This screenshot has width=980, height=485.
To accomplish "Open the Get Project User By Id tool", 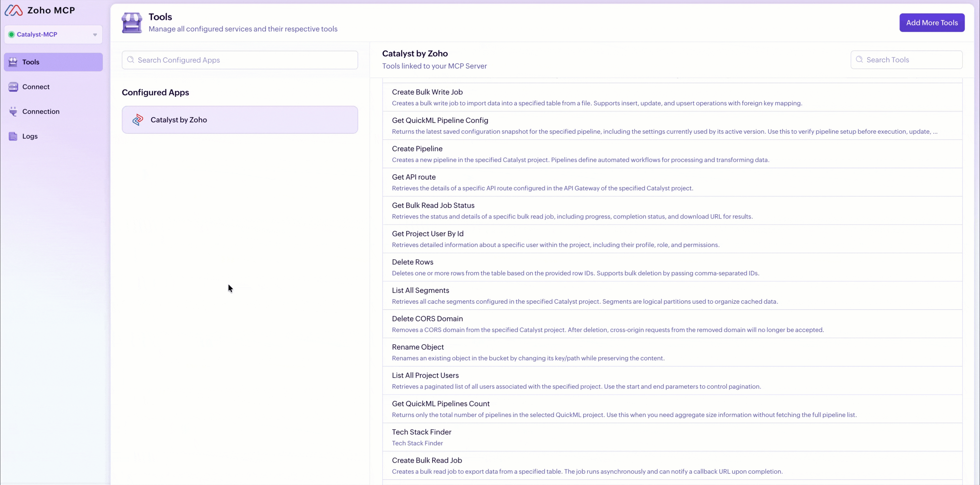I will (x=672, y=239).
